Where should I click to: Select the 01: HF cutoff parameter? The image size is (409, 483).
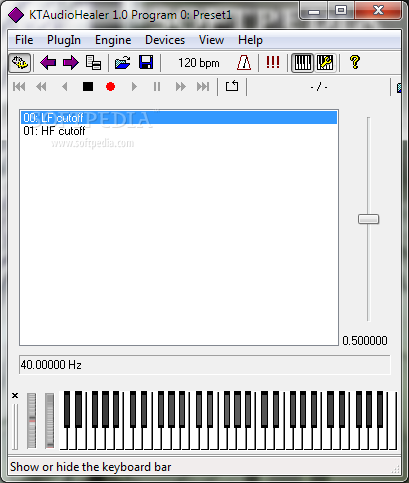(x=179, y=131)
